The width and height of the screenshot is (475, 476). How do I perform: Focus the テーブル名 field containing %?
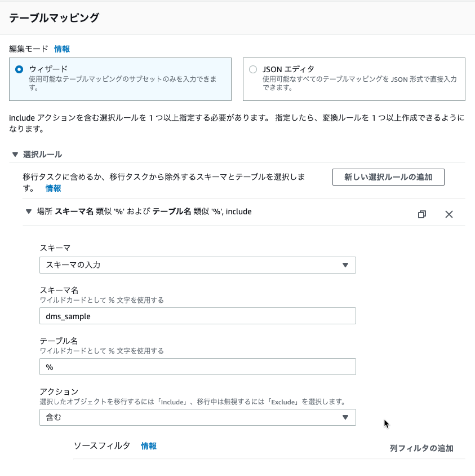(x=197, y=367)
